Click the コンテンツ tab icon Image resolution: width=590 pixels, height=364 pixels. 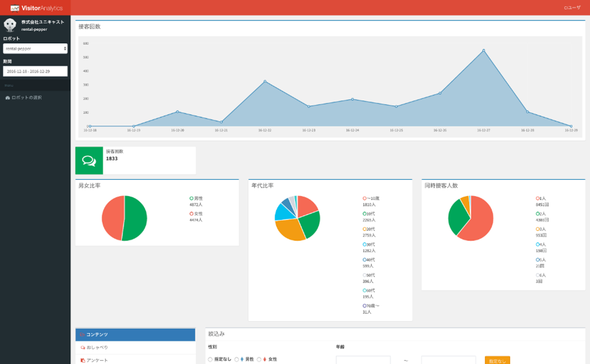(83, 335)
